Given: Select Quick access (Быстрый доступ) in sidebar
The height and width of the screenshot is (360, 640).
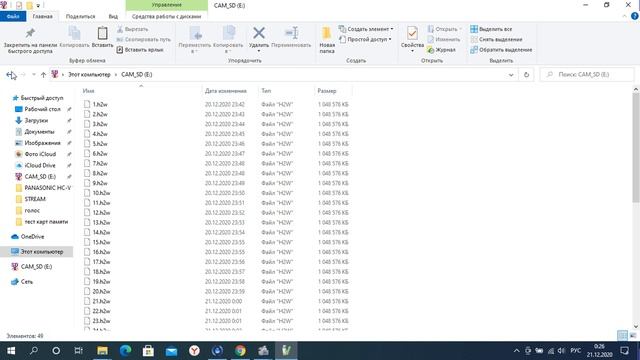Looking at the screenshot, I should [x=38, y=98].
